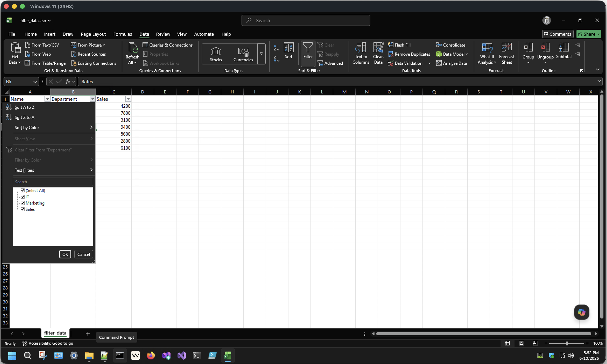Click the filter Search field
607x364 pixels.
coord(53,182)
